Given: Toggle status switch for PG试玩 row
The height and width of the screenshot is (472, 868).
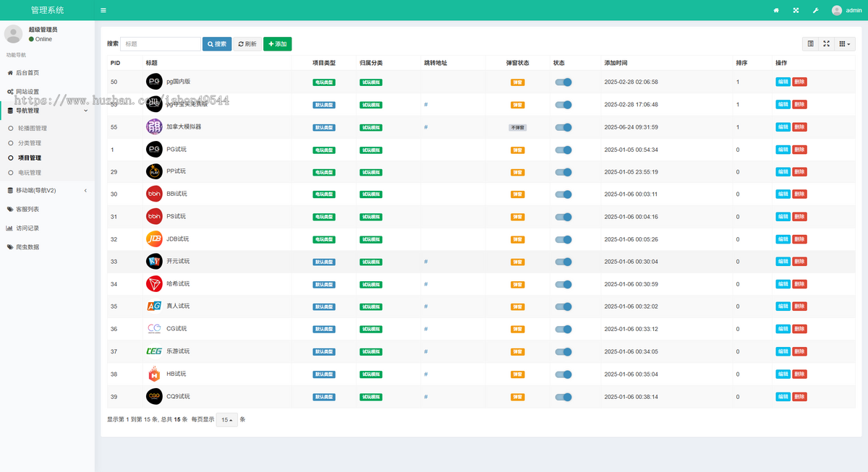Looking at the screenshot, I should [563, 150].
